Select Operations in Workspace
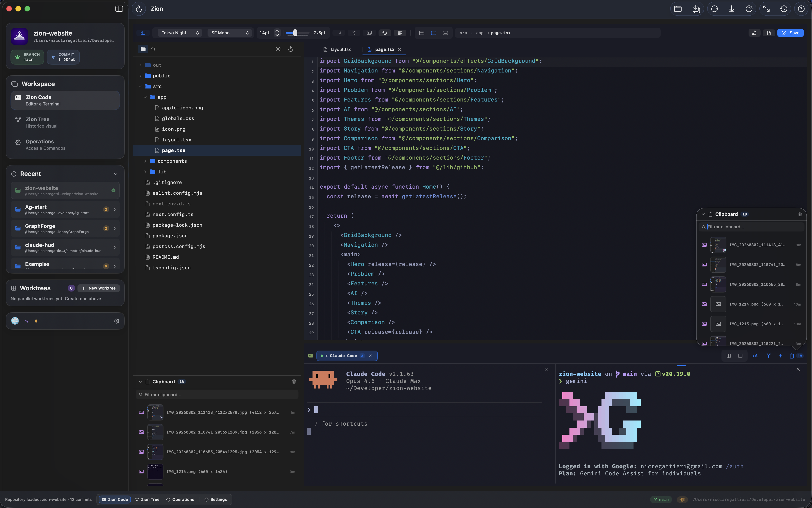This screenshot has height=508, width=812. pos(65,145)
